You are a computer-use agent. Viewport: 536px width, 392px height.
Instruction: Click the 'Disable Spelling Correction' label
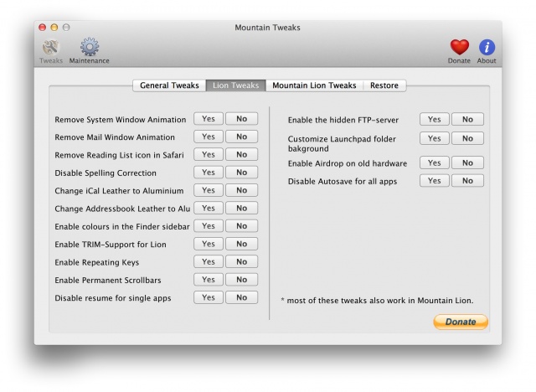106,173
